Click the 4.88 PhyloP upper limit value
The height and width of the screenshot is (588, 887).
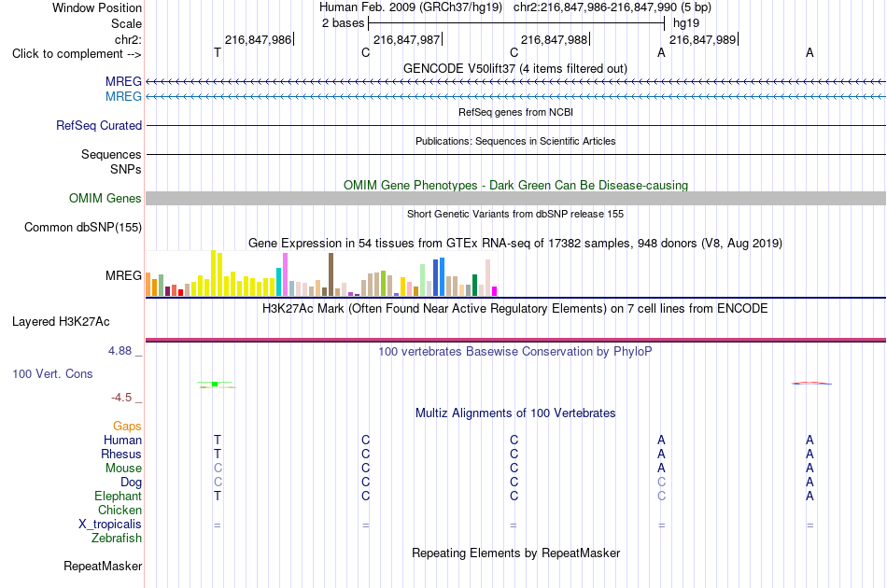[x=120, y=351]
